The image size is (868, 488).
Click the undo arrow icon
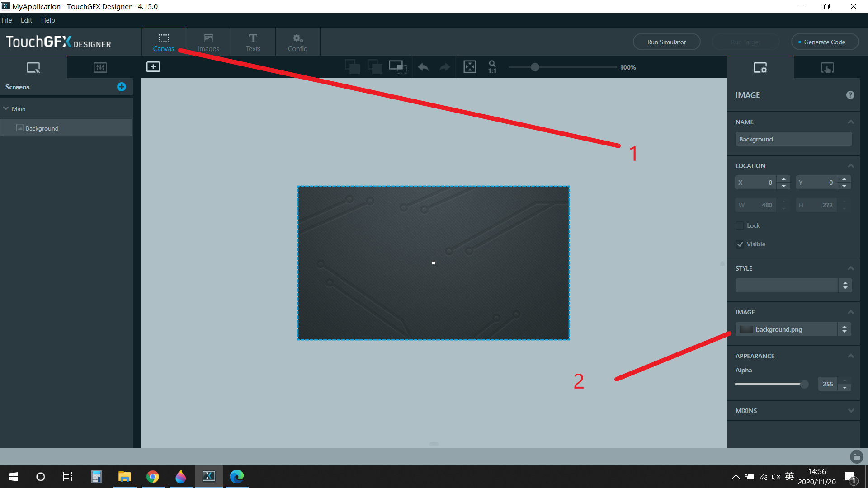point(423,67)
